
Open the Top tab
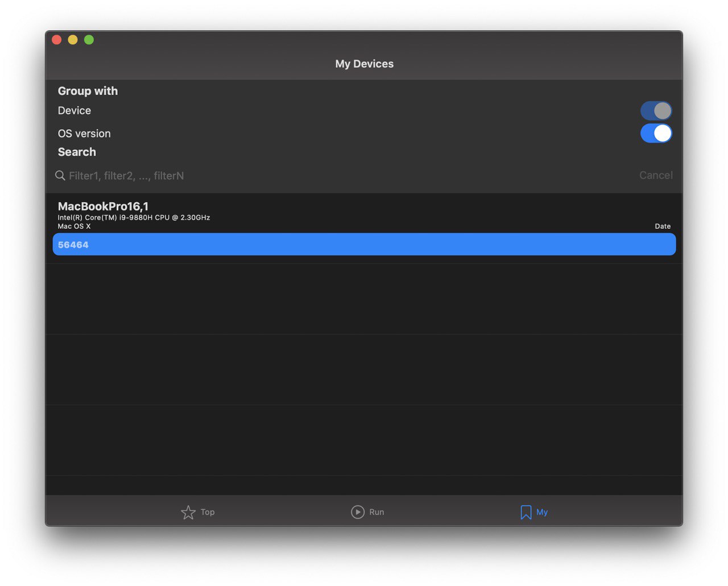[197, 512]
